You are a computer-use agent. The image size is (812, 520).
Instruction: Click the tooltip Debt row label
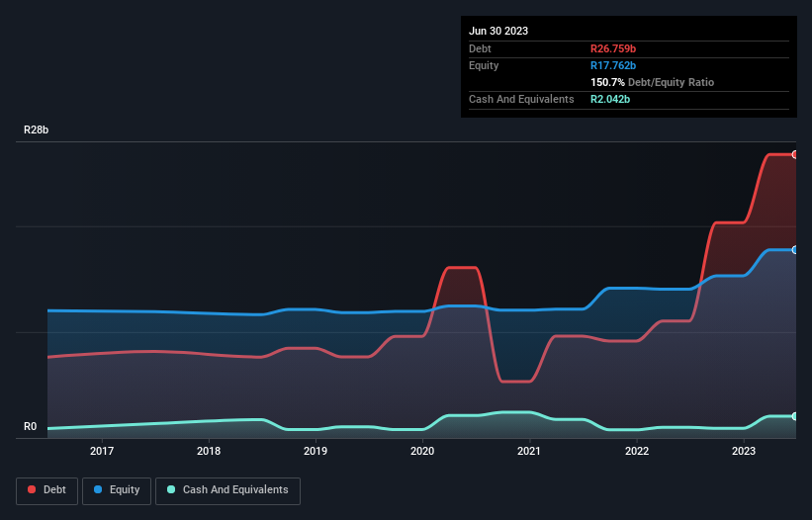pyautogui.click(x=480, y=48)
